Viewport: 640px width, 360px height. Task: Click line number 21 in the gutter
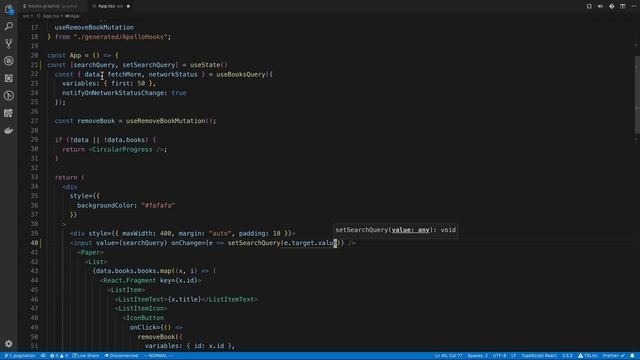point(34,65)
